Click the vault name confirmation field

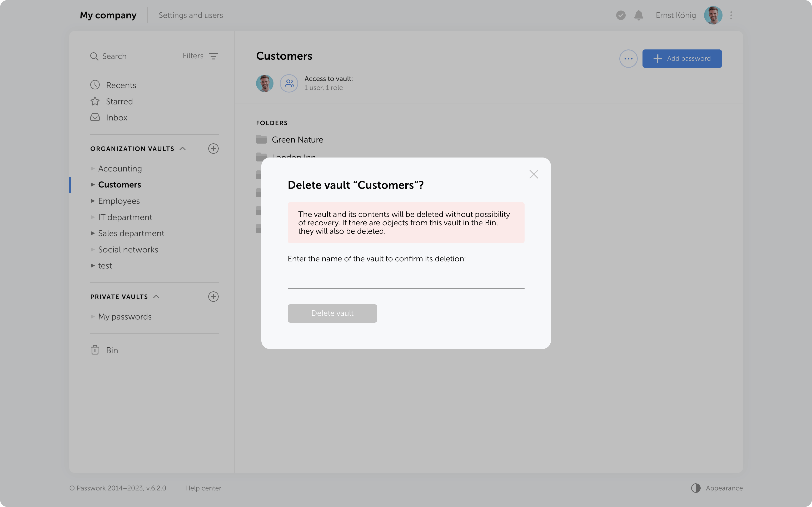[406, 280]
